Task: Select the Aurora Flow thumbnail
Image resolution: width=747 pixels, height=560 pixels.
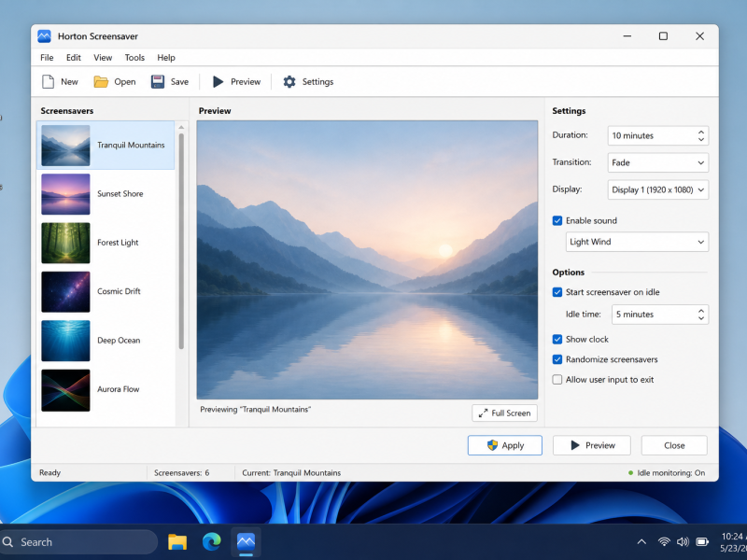Action: coord(65,390)
